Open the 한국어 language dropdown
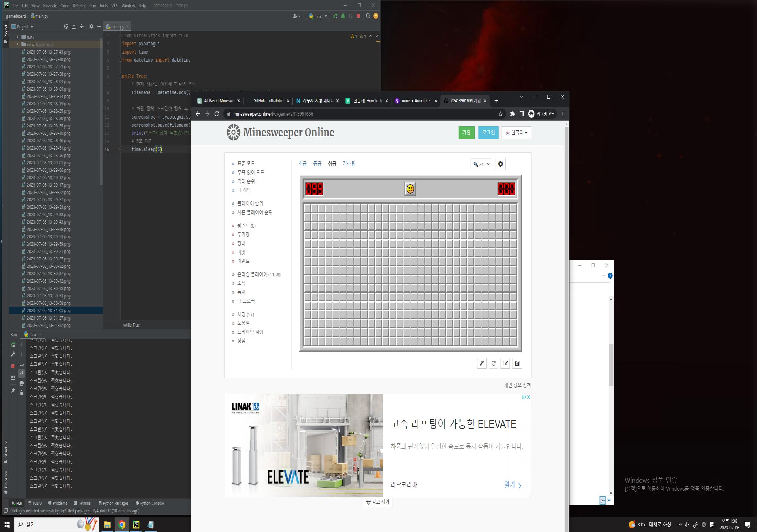The width and height of the screenshot is (757, 532). (516, 133)
